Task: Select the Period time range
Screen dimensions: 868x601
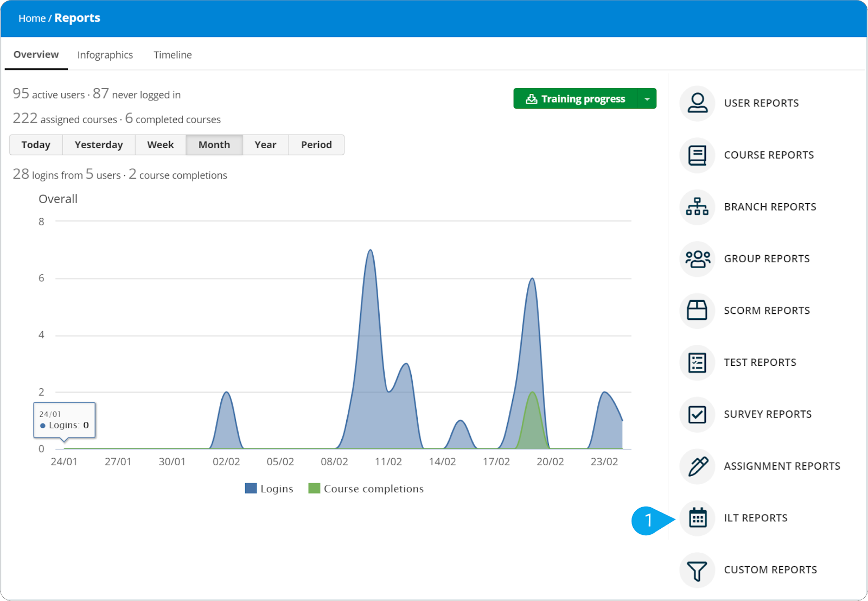Action: [x=316, y=145]
